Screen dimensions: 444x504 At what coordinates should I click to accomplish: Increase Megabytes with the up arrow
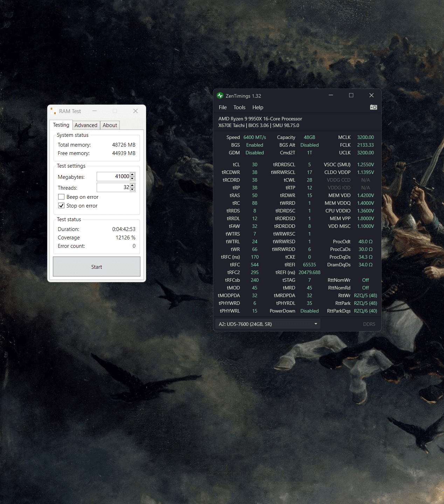pyautogui.click(x=132, y=175)
